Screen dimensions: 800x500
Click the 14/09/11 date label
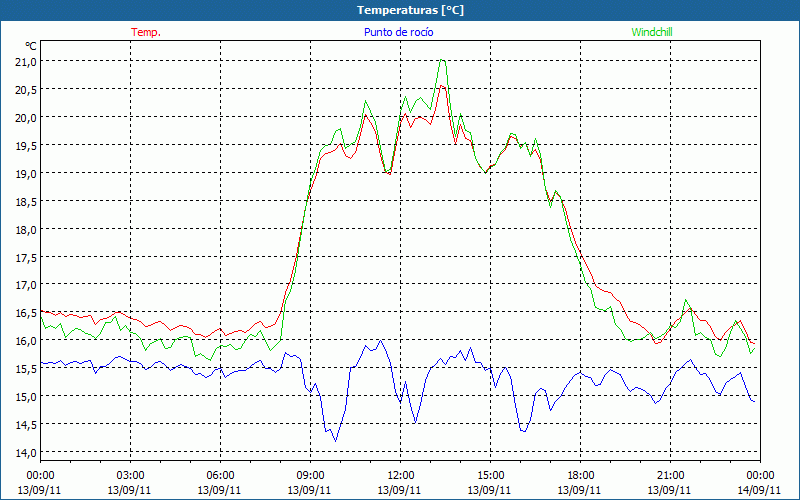click(759, 490)
